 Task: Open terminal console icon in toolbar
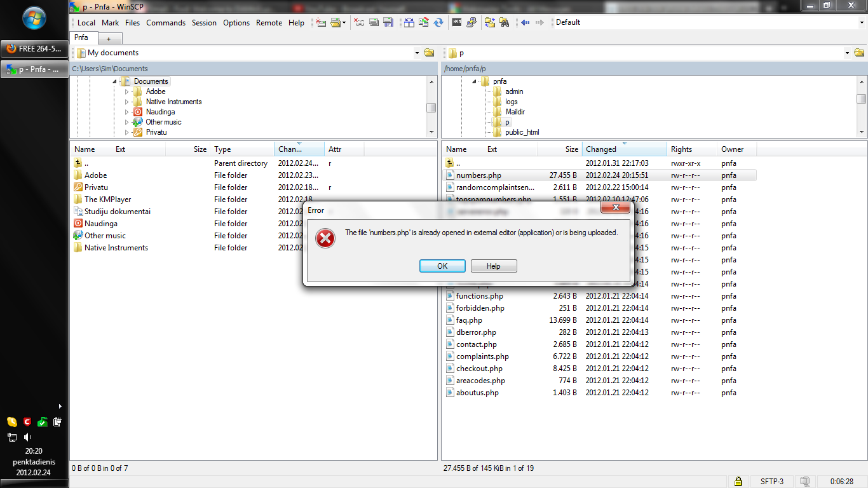point(457,22)
